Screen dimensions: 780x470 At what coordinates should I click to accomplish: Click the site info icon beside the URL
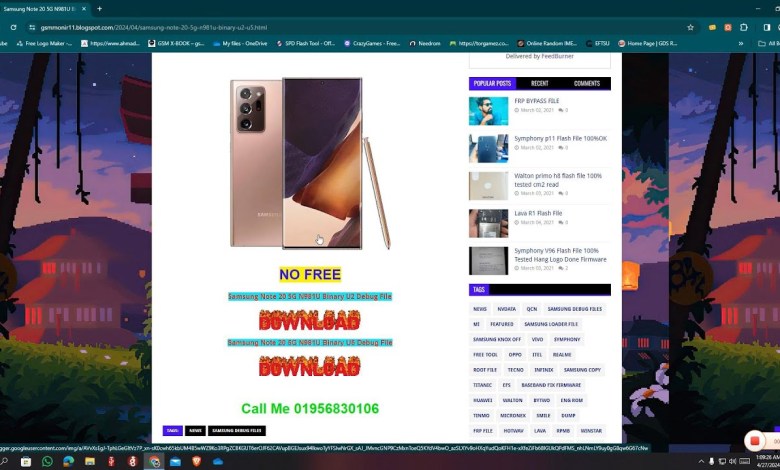point(32,27)
